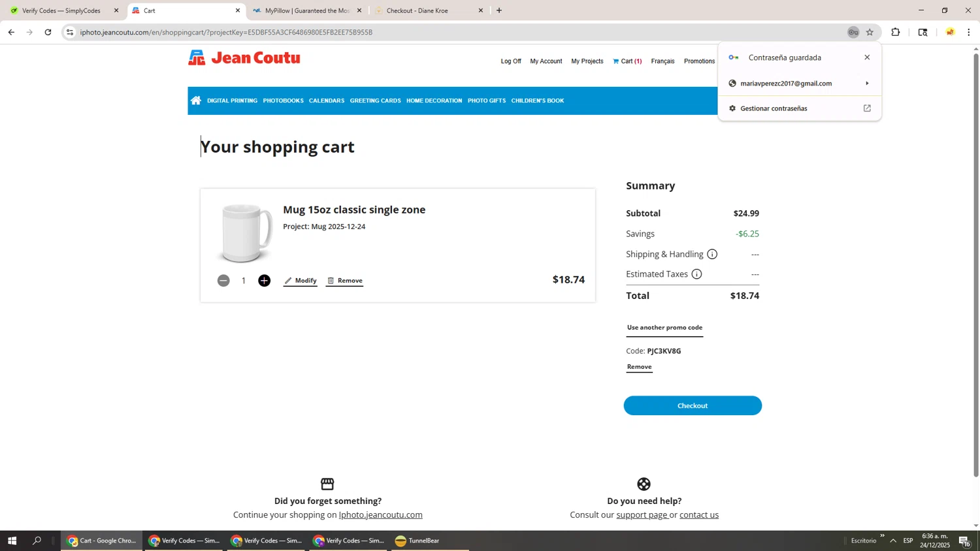
Task: Open Promotions link
Action: click(x=699, y=61)
